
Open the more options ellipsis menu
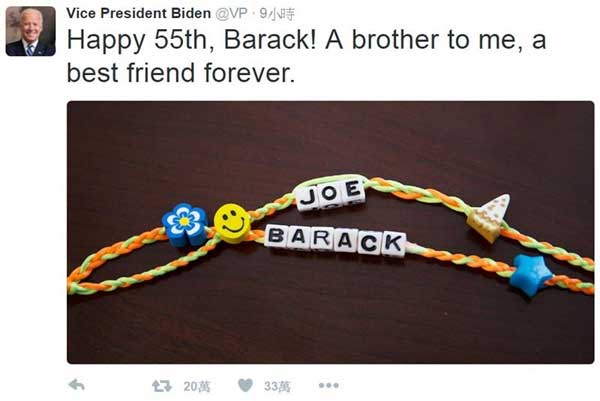(329, 385)
